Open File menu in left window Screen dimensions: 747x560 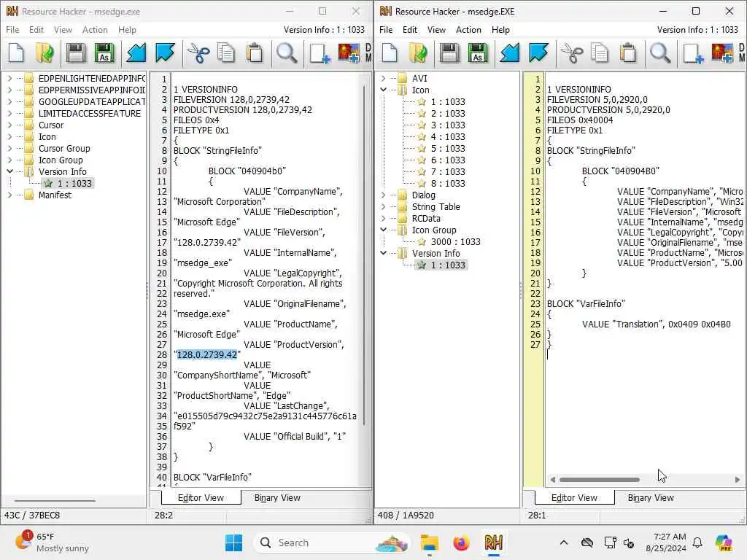coord(12,29)
